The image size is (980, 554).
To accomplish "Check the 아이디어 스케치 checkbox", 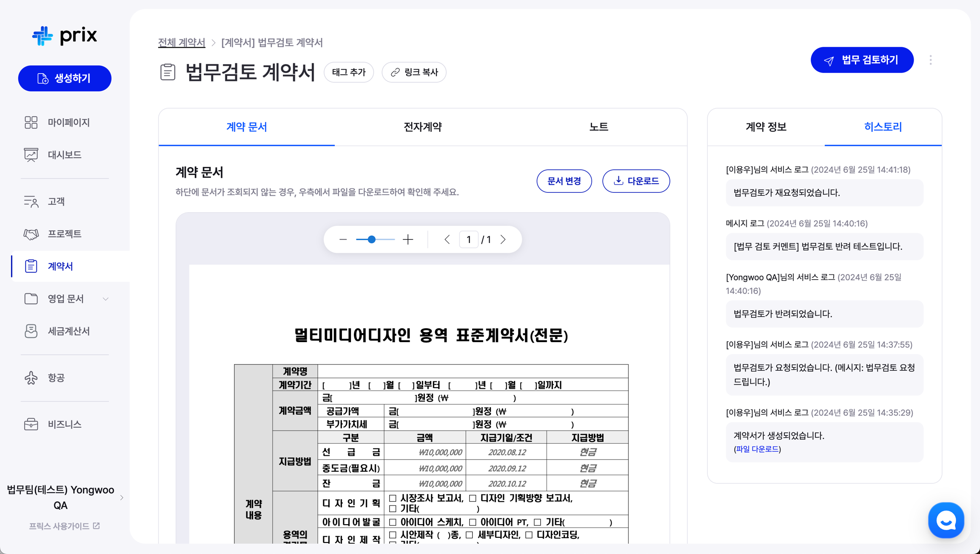I will (x=393, y=522).
